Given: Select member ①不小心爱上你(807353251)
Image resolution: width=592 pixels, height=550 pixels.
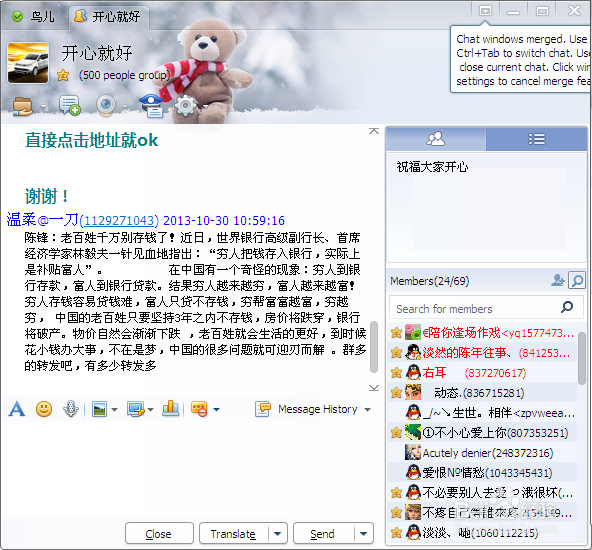Looking at the screenshot, I should coord(483,433).
